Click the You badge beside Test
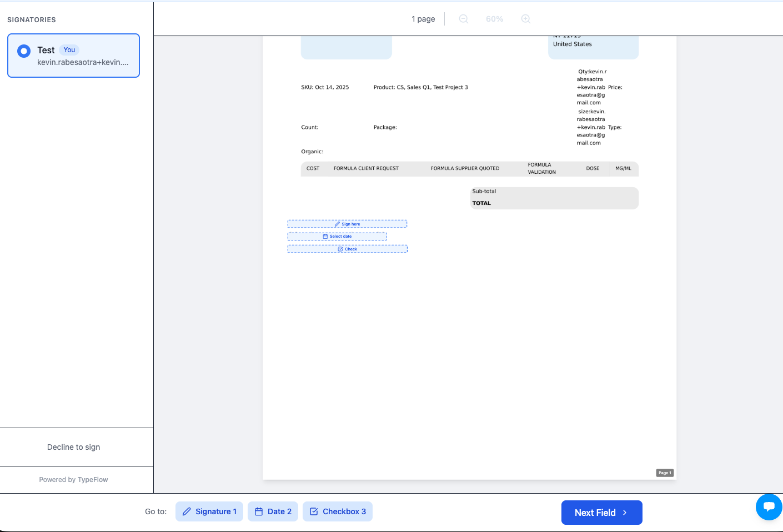The height and width of the screenshot is (532, 783). pyautogui.click(x=69, y=50)
